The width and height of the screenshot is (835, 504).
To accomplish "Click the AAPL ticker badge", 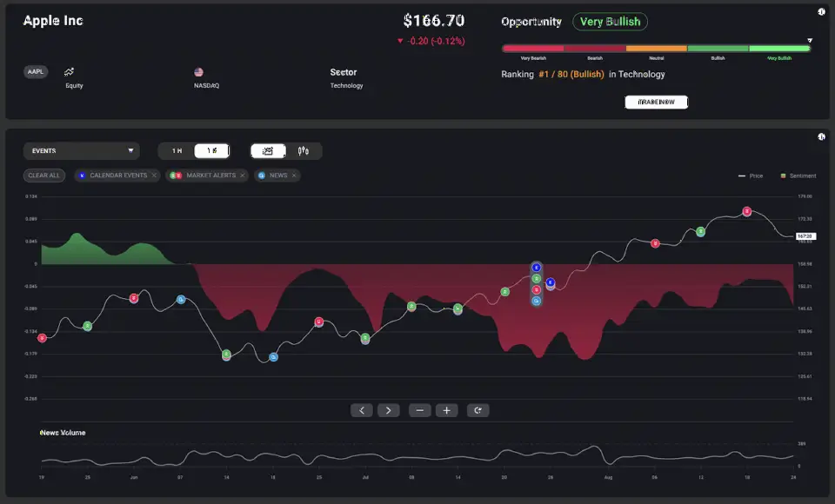I will tap(36, 72).
